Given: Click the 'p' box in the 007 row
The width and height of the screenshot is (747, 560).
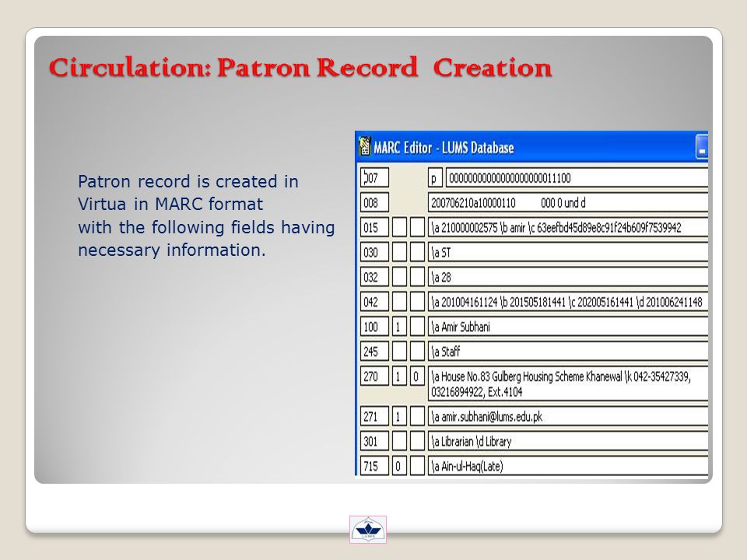Looking at the screenshot, I should click(x=436, y=177).
